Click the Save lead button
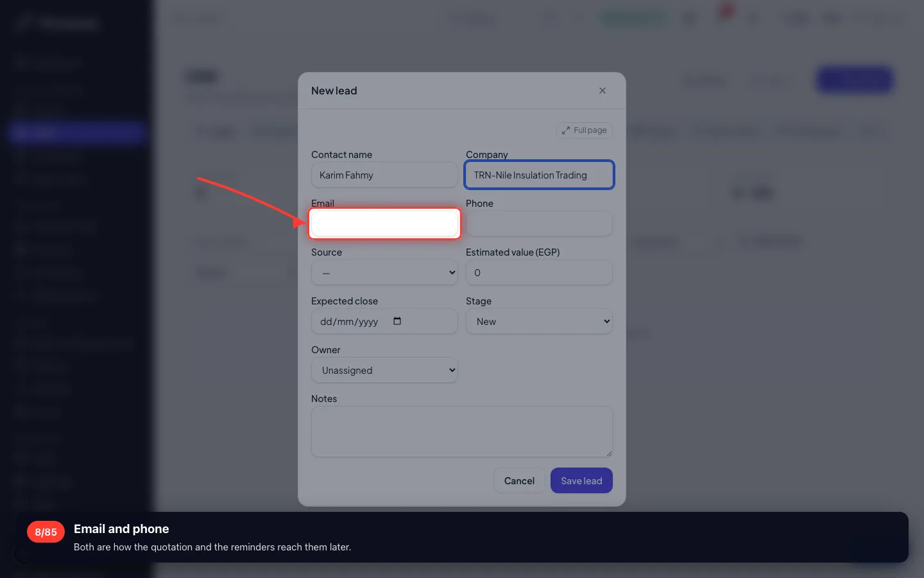This screenshot has height=578, width=924. (581, 480)
